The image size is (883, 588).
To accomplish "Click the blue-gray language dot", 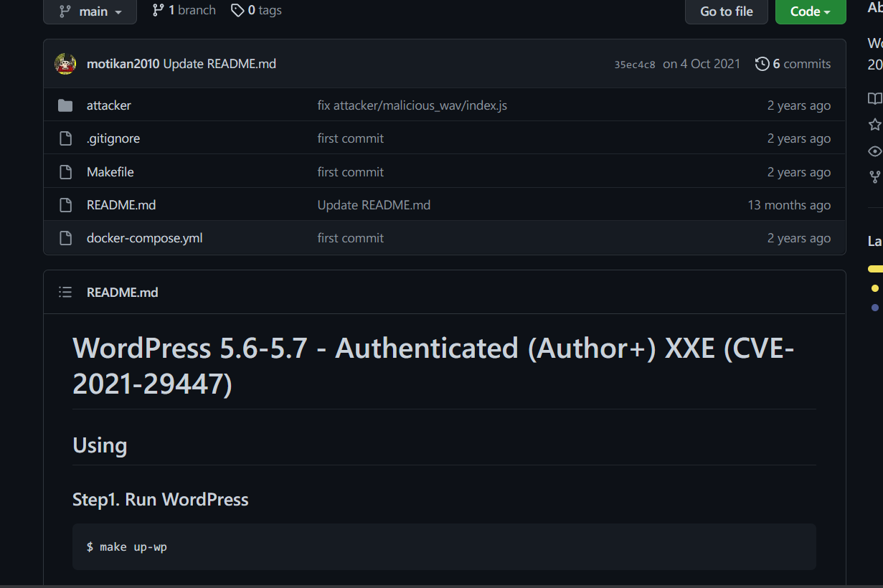I will [875, 308].
